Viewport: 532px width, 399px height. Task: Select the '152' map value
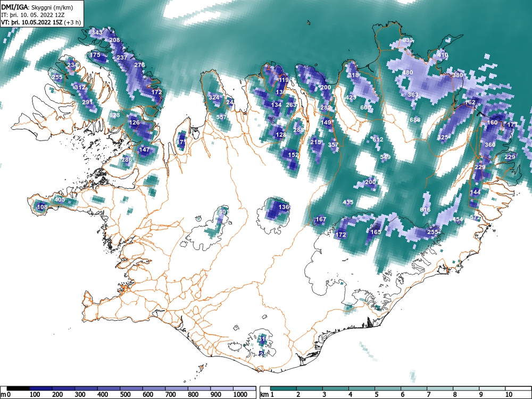point(294,155)
